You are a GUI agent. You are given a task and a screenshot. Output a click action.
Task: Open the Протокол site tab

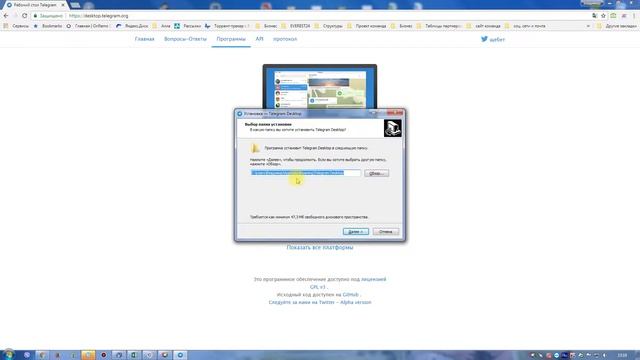(x=285, y=39)
